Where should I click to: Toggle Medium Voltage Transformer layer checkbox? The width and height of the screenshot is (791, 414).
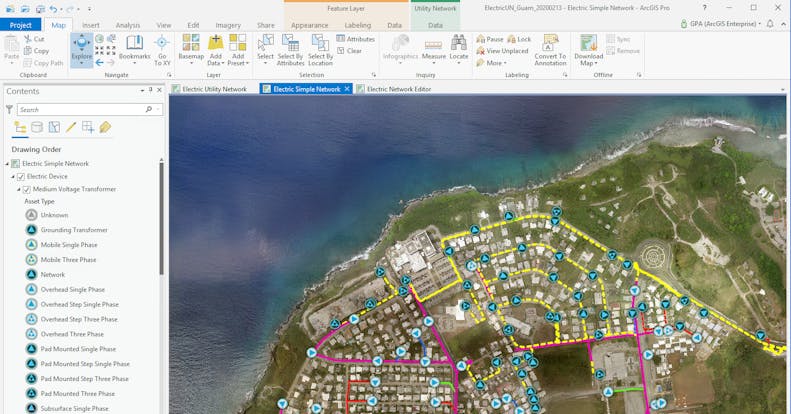point(27,189)
